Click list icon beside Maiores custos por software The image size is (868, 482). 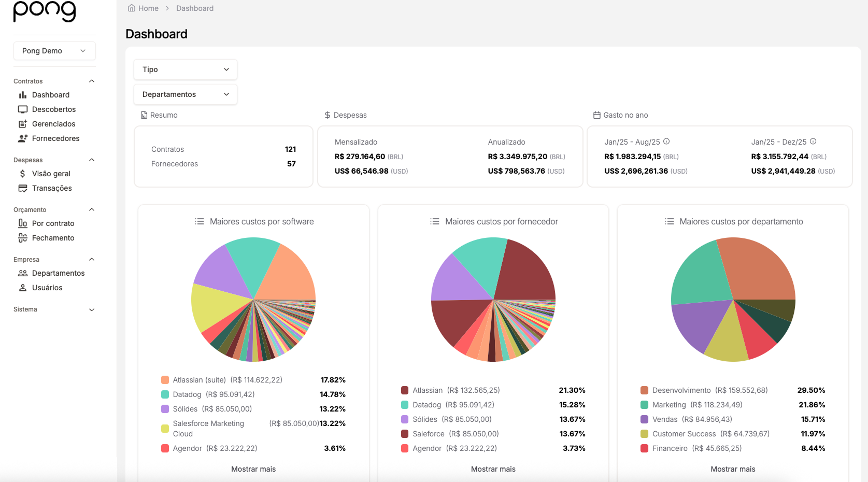[x=200, y=221]
